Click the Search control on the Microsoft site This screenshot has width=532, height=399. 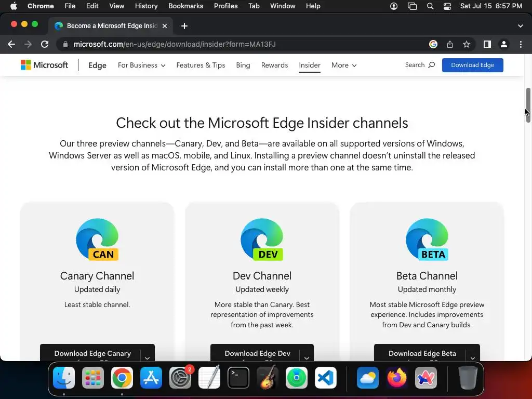point(420,65)
